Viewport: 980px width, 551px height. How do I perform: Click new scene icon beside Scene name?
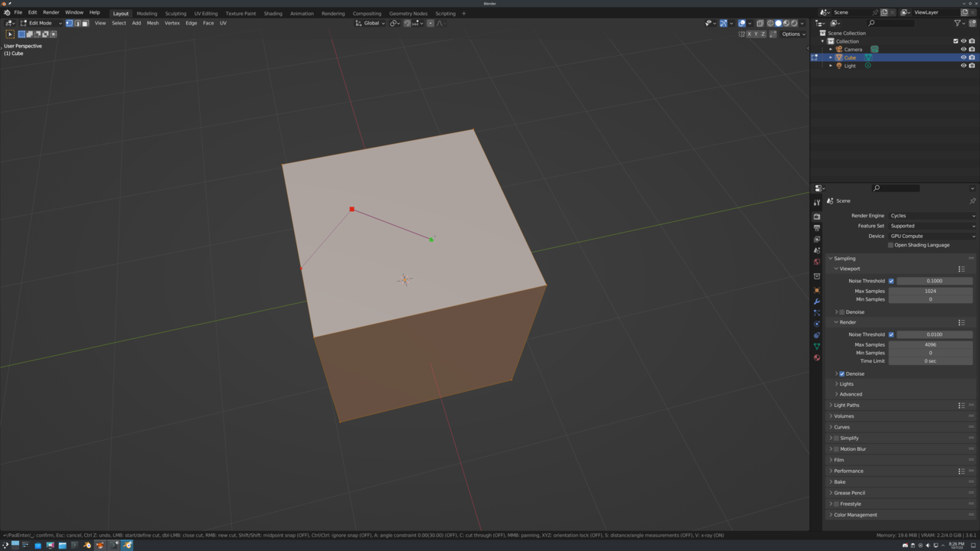pos(884,12)
